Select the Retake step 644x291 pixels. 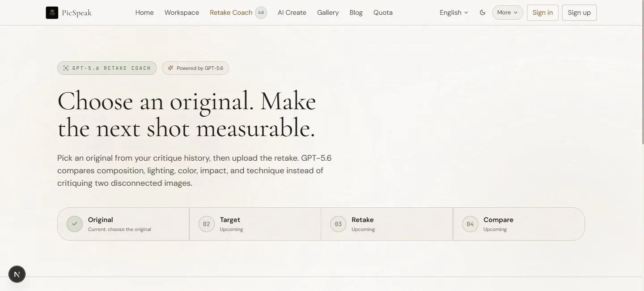(387, 224)
